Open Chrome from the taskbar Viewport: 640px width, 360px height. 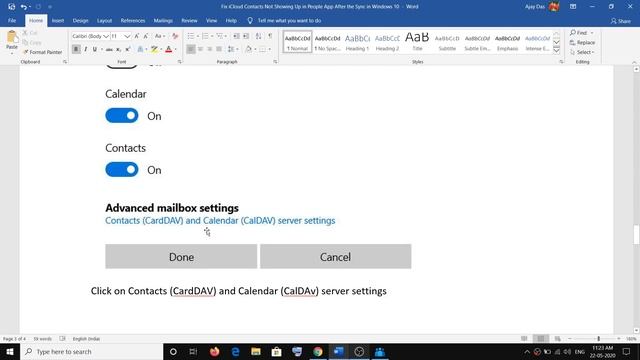click(318, 351)
